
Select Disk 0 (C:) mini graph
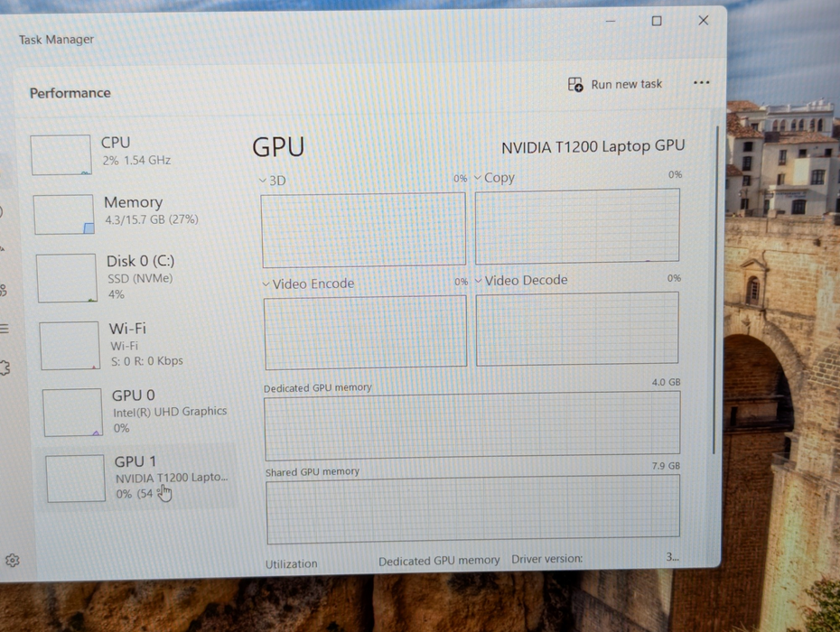[x=67, y=278]
